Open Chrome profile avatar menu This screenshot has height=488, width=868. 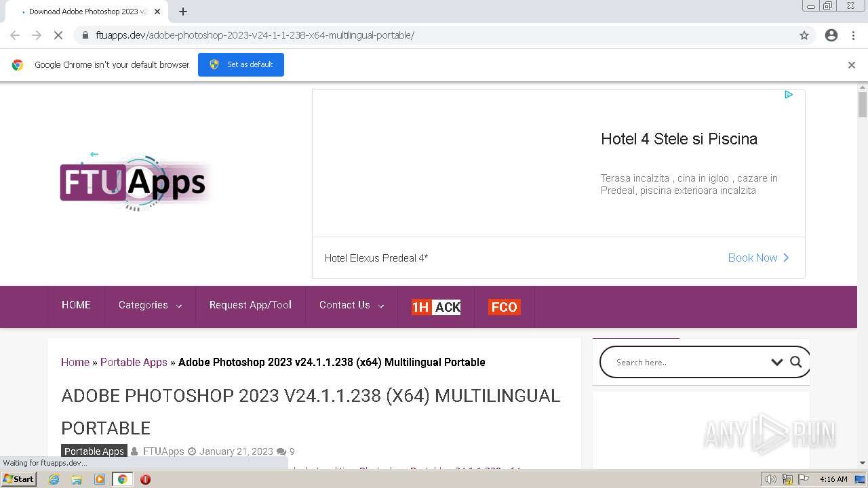pos(831,35)
